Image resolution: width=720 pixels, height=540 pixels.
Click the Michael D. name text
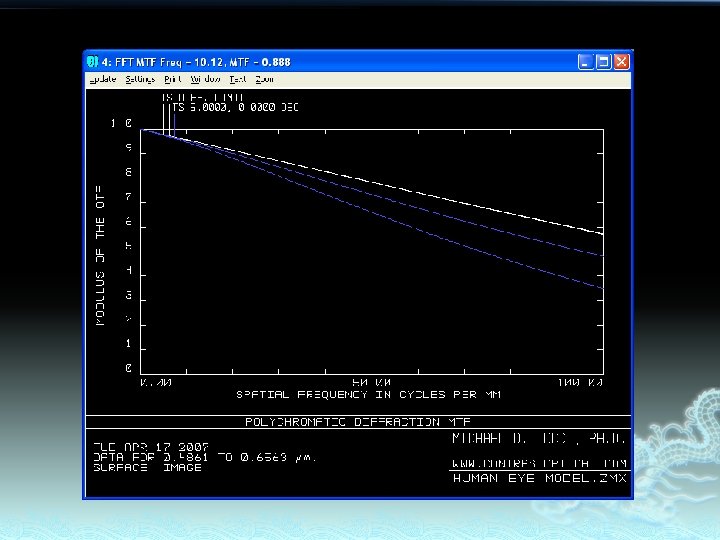pyautogui.click(x=539, y=438)
